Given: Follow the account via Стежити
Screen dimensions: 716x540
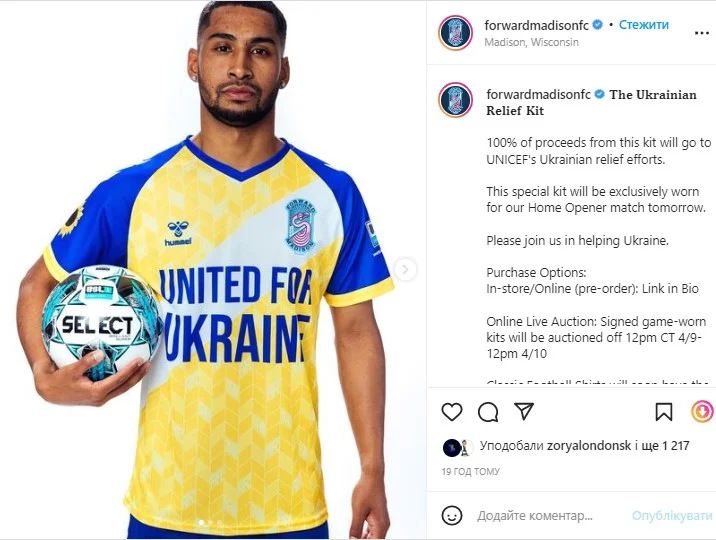Looking at the screenshot, I should tap(643, 25).
